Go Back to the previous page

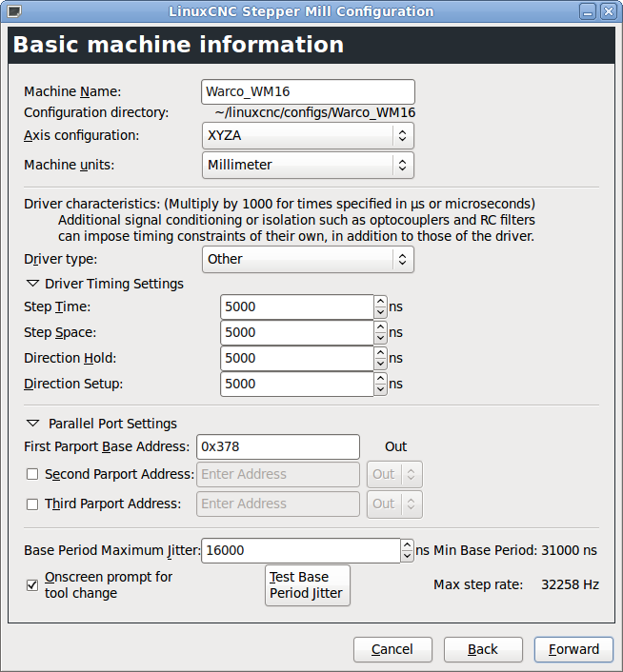(483, 649)
